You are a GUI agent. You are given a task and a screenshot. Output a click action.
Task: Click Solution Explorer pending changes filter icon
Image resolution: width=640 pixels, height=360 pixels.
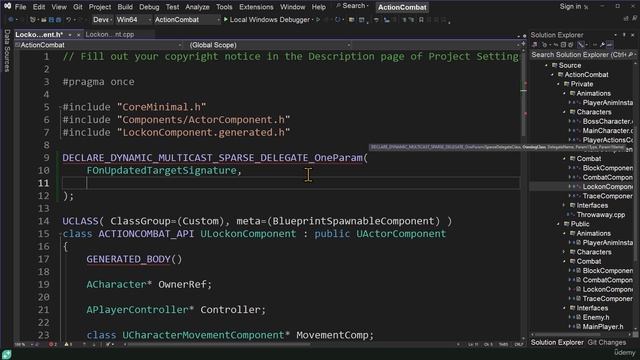544,45
